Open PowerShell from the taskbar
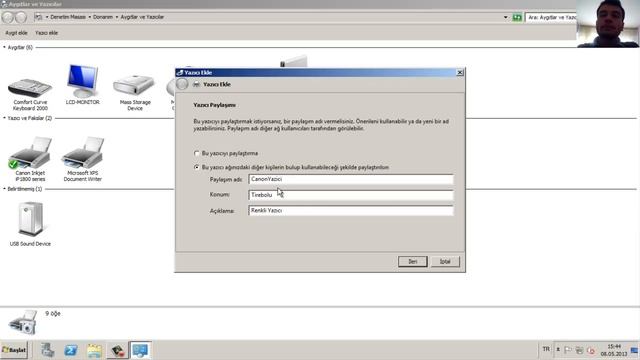640x360 pixels. 71,350
